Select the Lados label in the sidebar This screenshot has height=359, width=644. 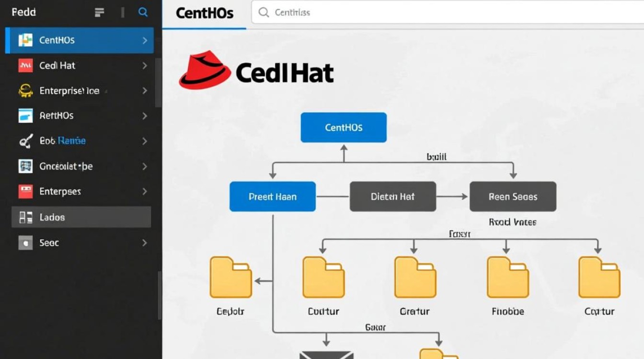click(x=52, y=217)
